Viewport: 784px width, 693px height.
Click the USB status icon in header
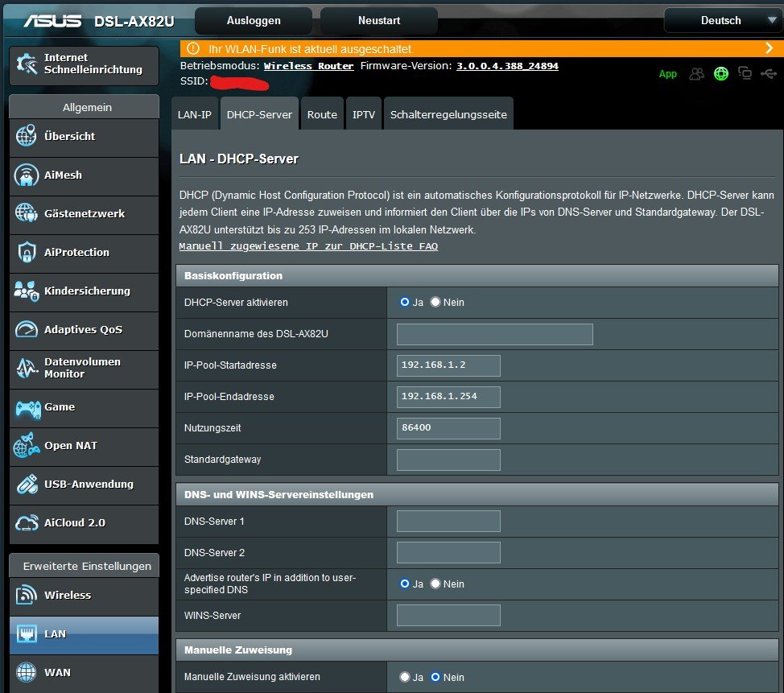tap(769, 73)
